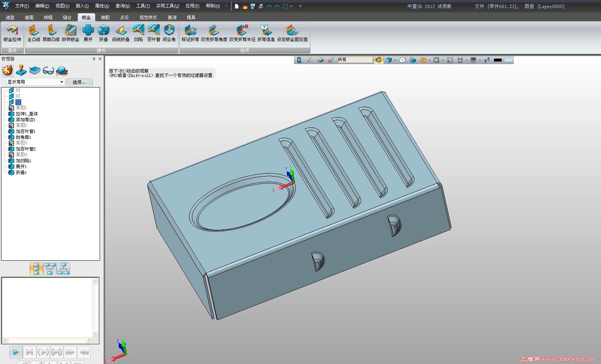Open the 标记折弯 mark bend tool
The image size is (601, 364).
(x=190, y=34)
